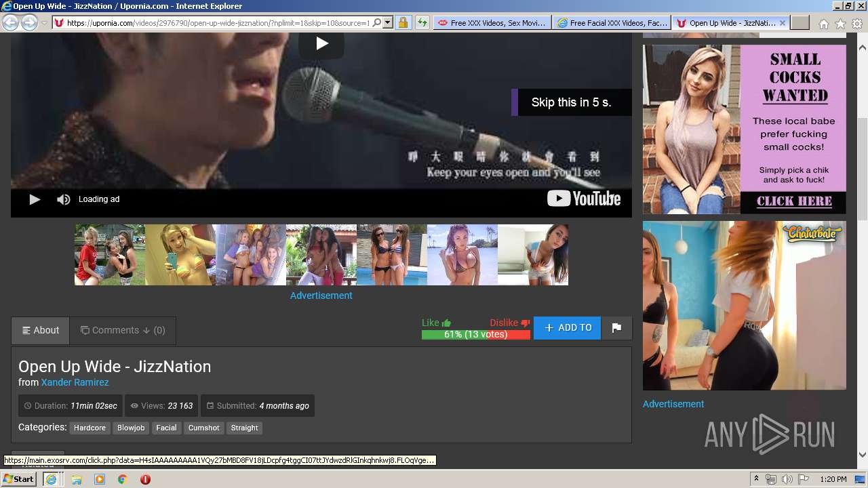Image resolution: width=868 pixels, height=488 pixels.
Task: Click the play icon in the video control bar
Action: (x=35, y=199)
